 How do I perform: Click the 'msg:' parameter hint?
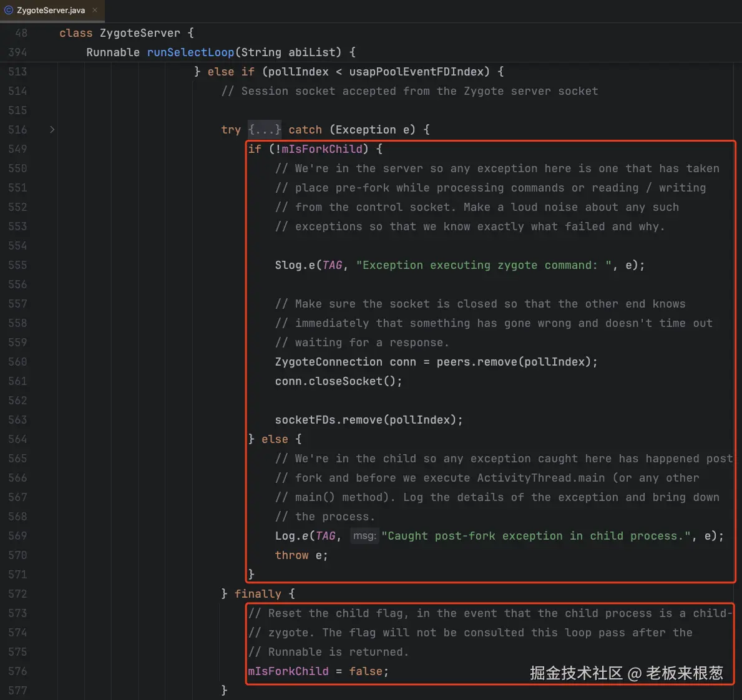pos(364,536)
